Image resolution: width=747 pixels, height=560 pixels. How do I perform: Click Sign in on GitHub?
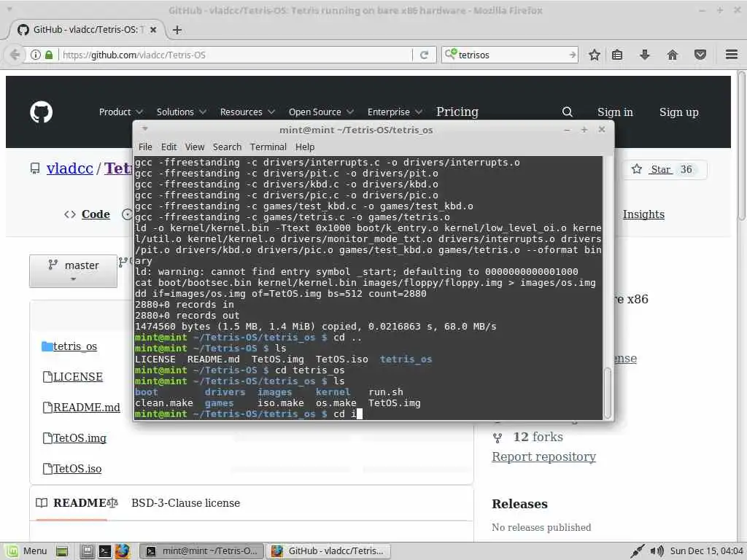pos(615,112)
